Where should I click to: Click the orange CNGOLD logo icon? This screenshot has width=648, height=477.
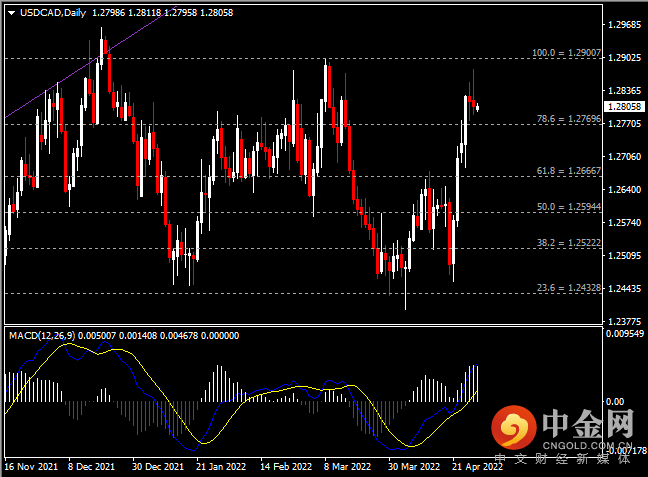click(514, 427)
